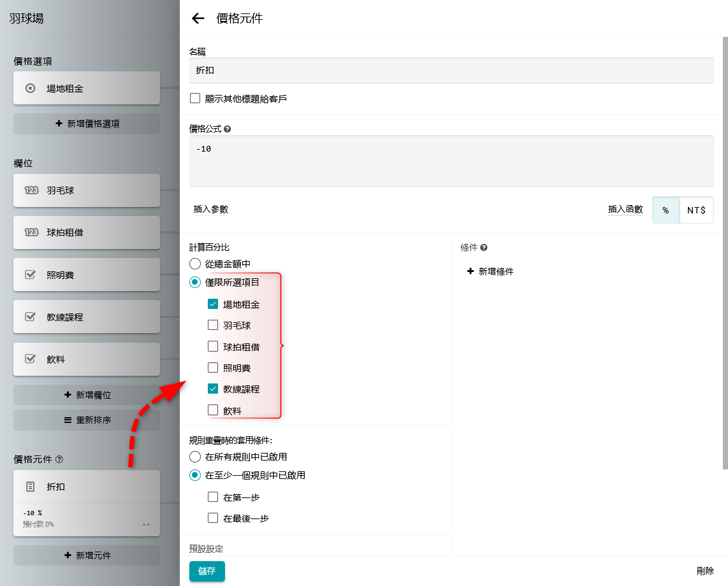Select the 從總金額中 radio button
The image size is (728, 586).
(x=195, y=264)
